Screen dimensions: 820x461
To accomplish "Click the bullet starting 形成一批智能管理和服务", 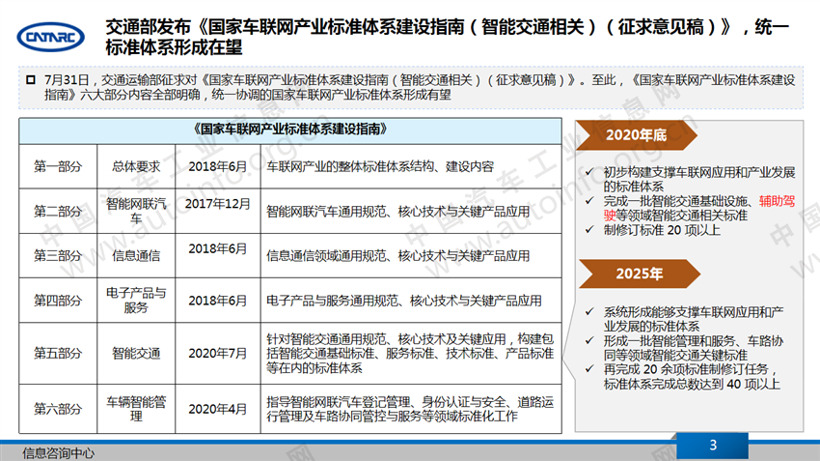I will (693, 348).
